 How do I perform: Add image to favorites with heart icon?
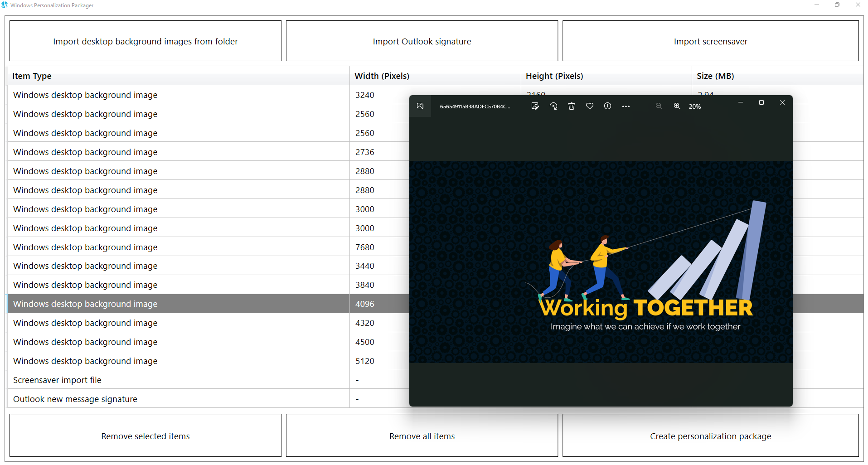(x=590, y=106)
